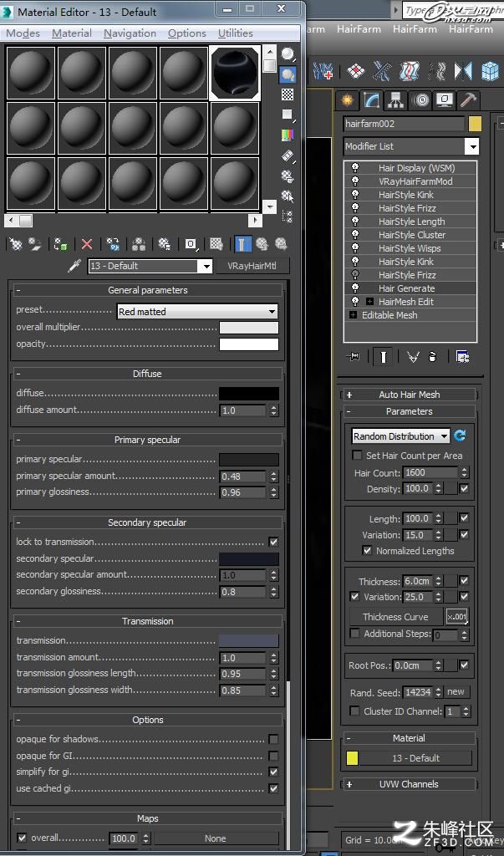Click the red X Reset Map icon

click(x=87, y=244)
